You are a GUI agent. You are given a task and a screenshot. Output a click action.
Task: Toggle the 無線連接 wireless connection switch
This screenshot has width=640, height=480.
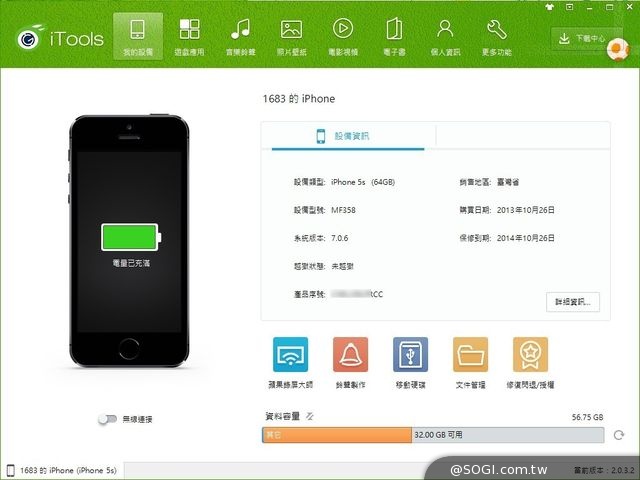107,419
